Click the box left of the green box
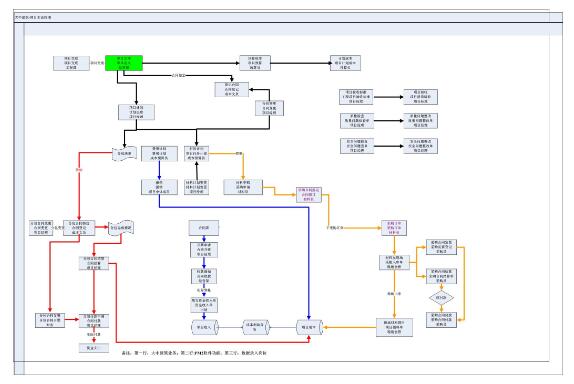The image size is (574, 384). 71,63
